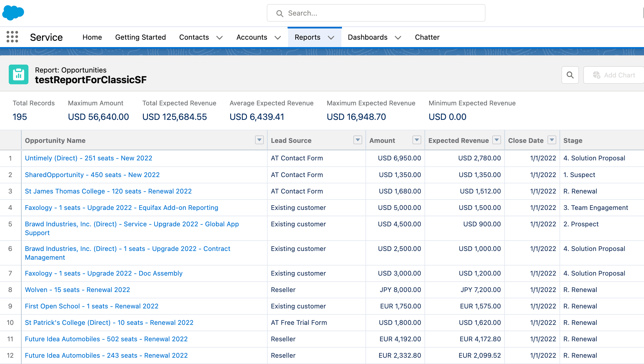Screen dimensions: 644x364
Task: Open Opportunity Name column dropdown
Action: 259,140
